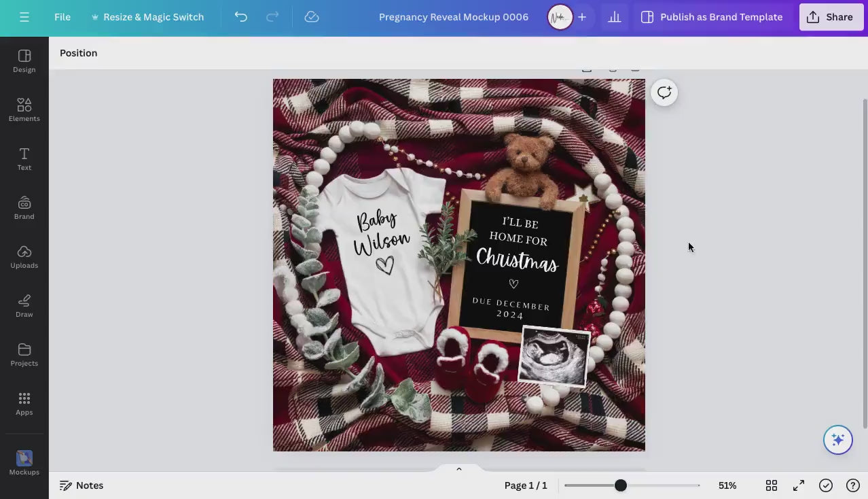Open the zoom percentage 51% menu
The height and width of the screenshot is (499, 868).
click(727, 485)
